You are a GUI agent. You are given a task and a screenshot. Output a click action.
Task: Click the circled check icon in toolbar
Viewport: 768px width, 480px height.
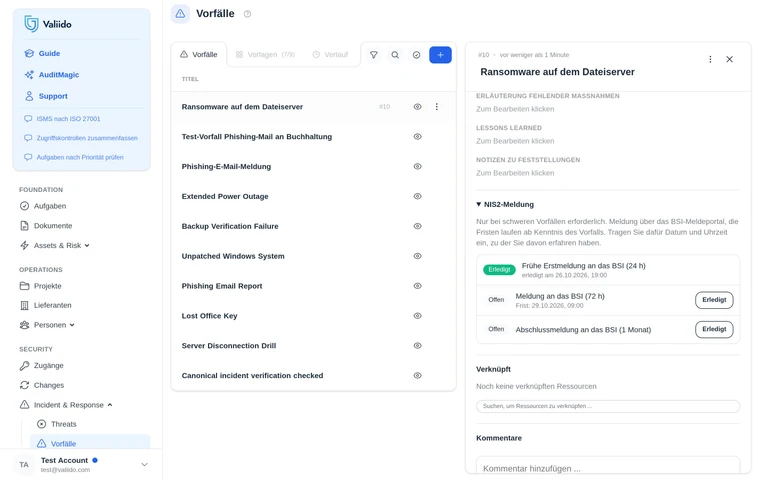pyautogui.click(x=416, y=55)
